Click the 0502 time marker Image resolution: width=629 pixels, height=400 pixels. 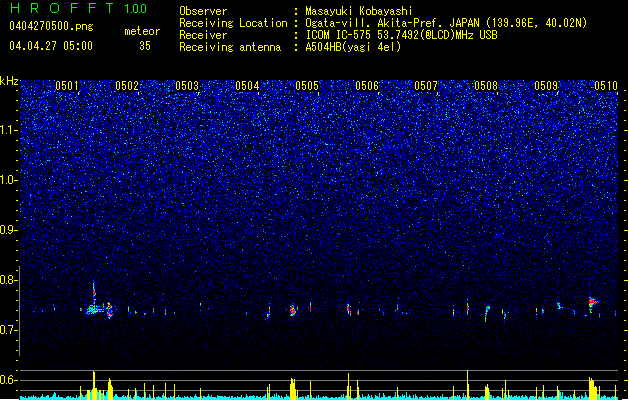click(127, 86)
